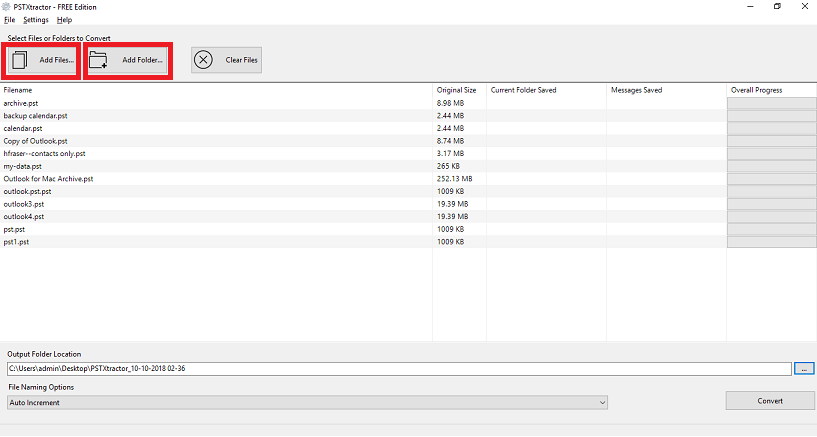Click the Output Folder Location path field
The height and width of the screenshot is (437, 817).
pyautogui.click(x=399, y=369)
